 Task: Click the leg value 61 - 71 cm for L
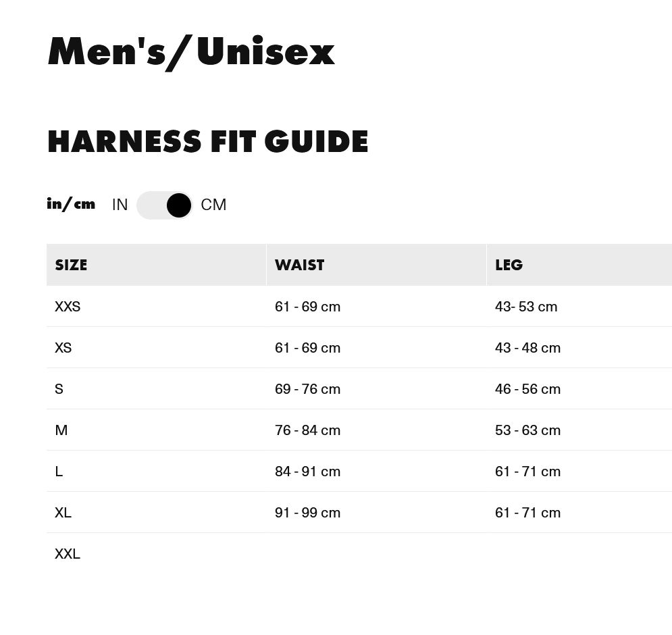pyautogui.click(x=527, y=471)
